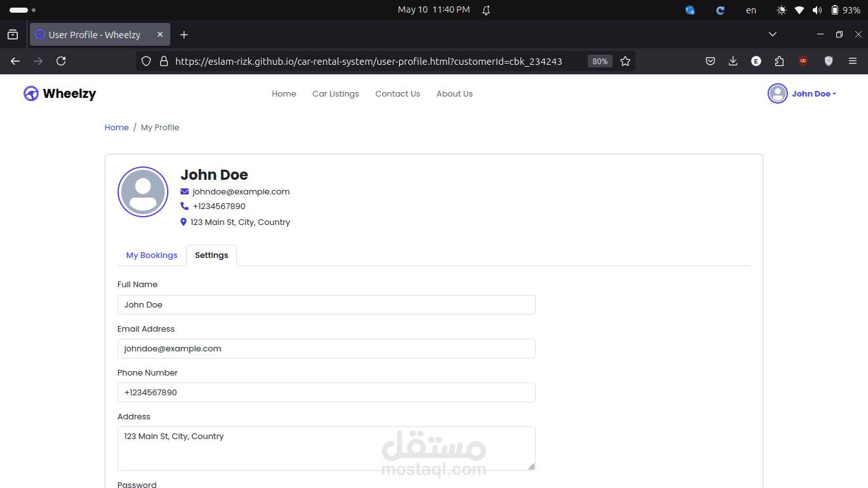
Task: Click profile header email johndoe@example.com
Action: coord(241,191)
